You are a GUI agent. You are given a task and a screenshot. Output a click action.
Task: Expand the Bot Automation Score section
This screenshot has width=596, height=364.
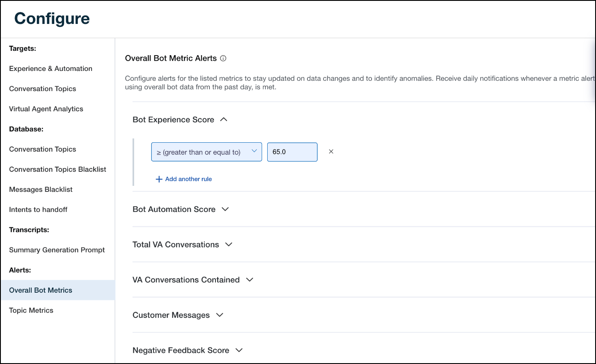225,209
